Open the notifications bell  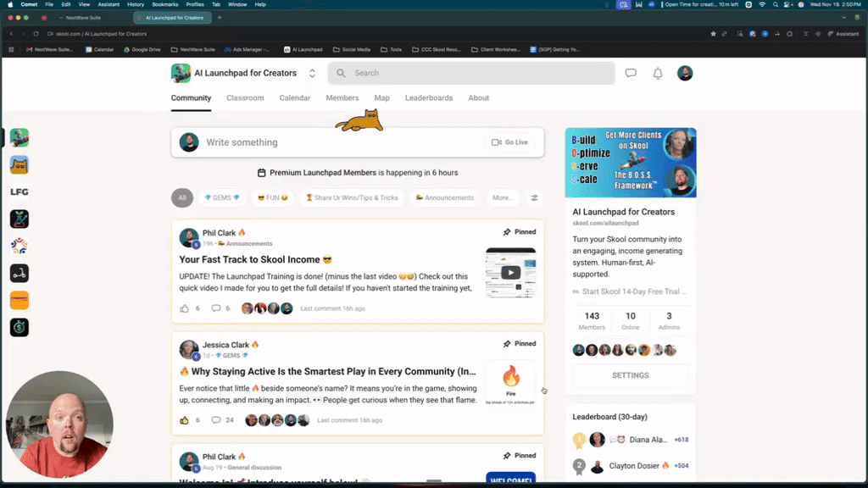658,73
